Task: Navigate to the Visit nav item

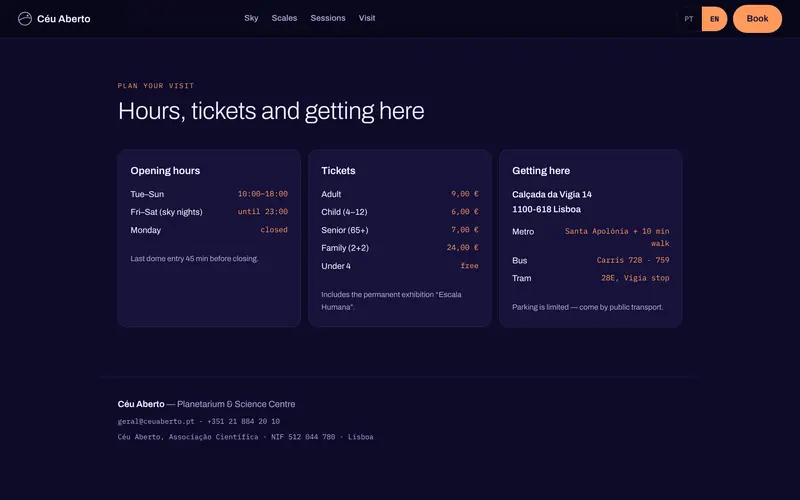Action: (367, 18)
